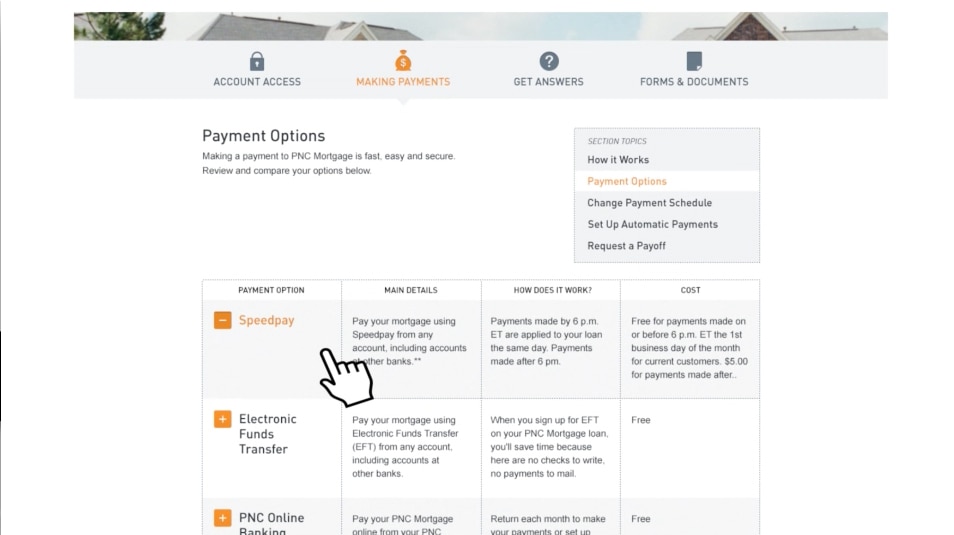The height and width of the screenshot is (535, 954).
Task: Click the COST column header
Action: 691,290
